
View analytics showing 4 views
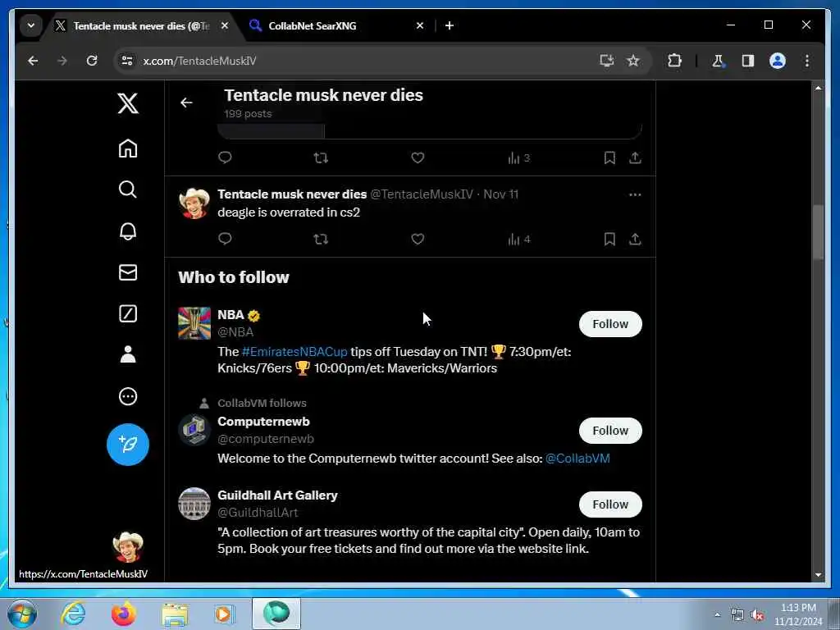tap(518, 239)
